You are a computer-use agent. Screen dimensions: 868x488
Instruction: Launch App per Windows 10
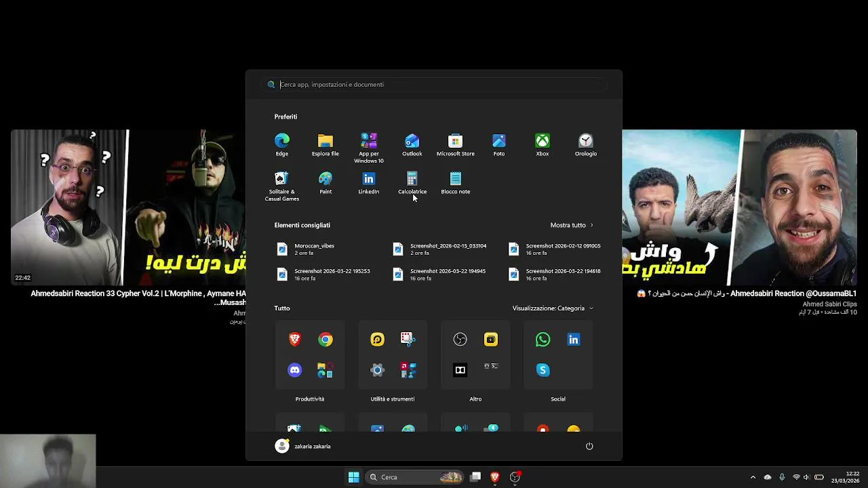[x=369, y=148]
